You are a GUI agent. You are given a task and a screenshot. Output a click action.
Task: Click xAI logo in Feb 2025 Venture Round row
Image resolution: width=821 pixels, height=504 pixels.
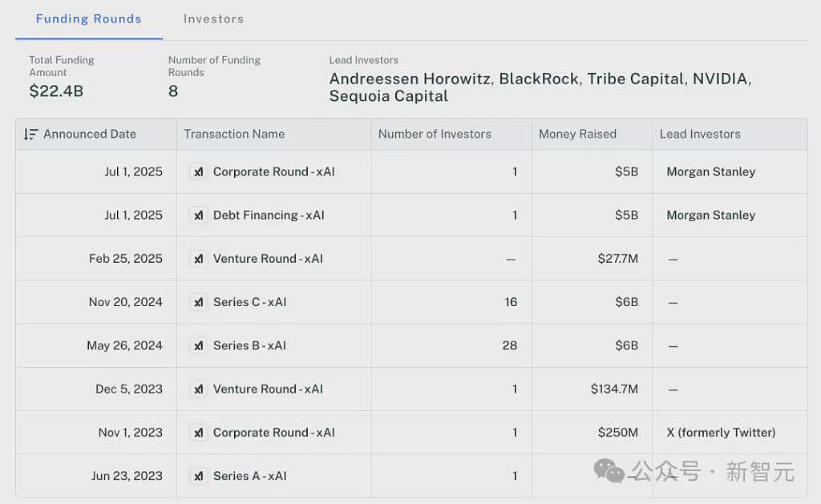[x=199, y=259]
